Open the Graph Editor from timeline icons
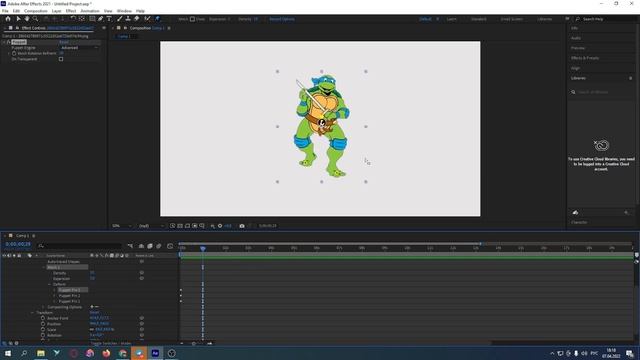Screen dimensions: 640x360 click(x=170, y=246)
